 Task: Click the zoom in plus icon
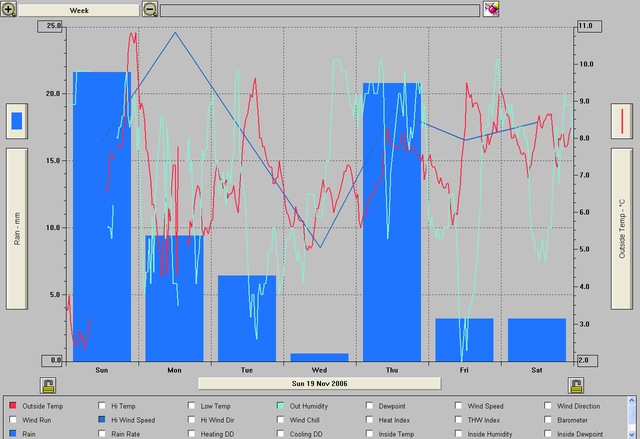click(x=9, y=9)
